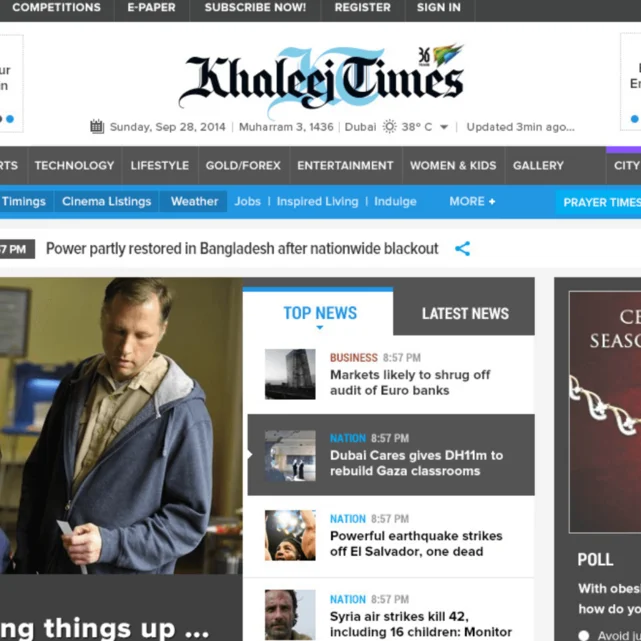This screenshot has height=641, width=641.
Task: Click the SIGN IN link
Action: [x=439, y=7]
